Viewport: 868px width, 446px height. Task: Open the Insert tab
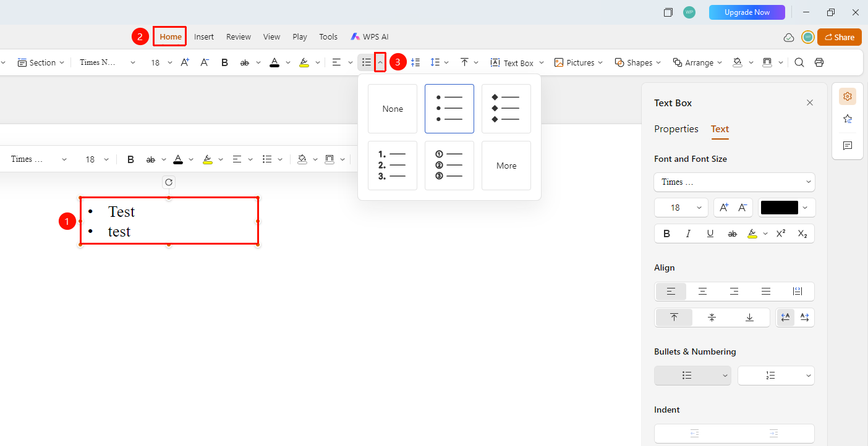(204, 36)
